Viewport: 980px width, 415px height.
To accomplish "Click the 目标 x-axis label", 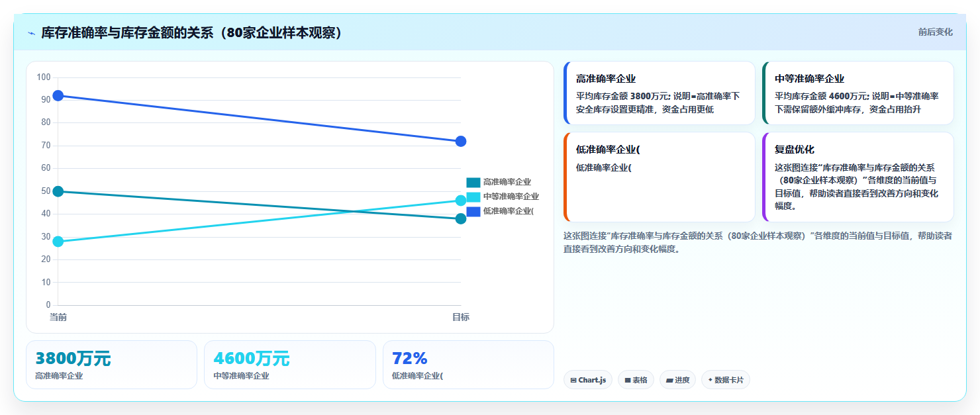I will 461,318.
